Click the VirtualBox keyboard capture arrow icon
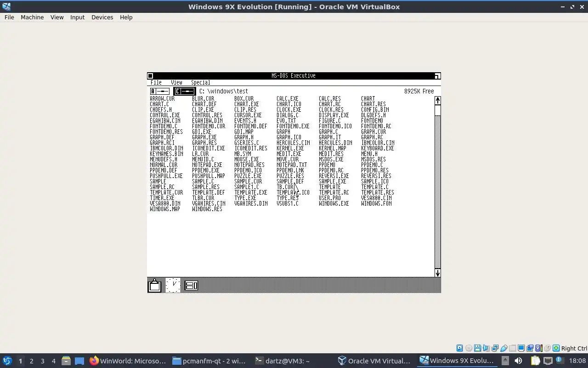 (556, 348)
